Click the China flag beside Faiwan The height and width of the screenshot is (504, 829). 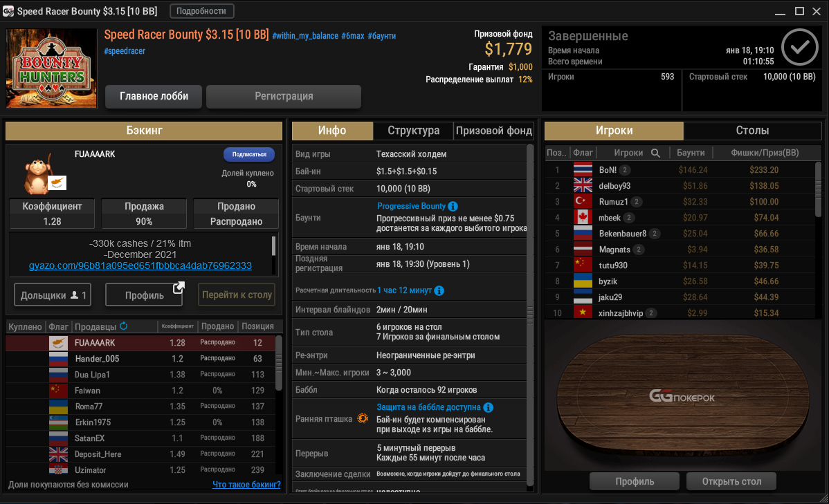58,391
